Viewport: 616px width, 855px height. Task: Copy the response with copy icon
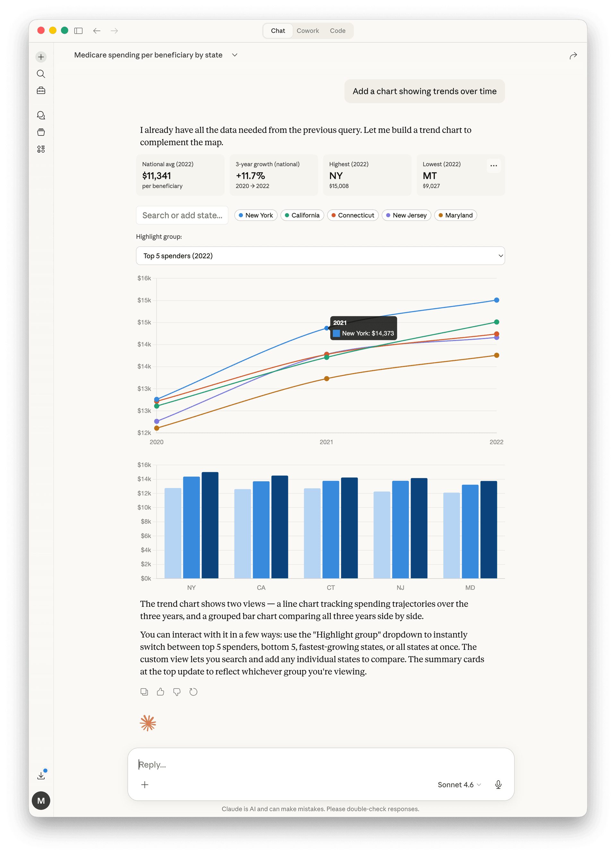coord(144,692)
